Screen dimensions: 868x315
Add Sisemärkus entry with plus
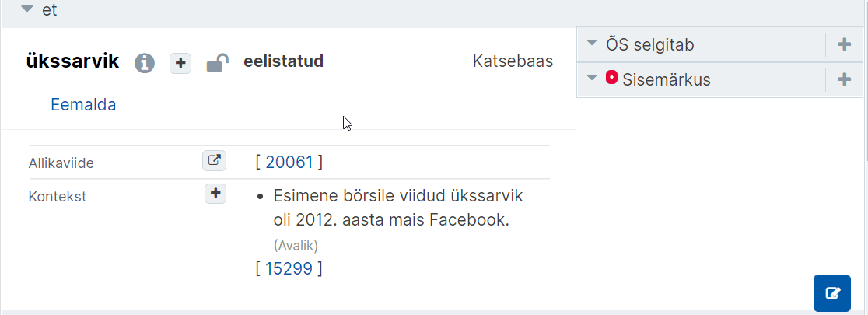click(x=844, y=79)
